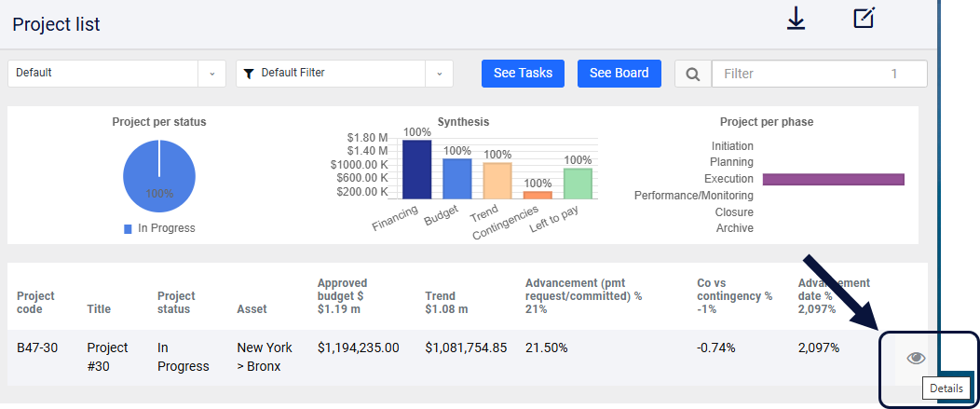The image size is (980, 409).
Task: Sort by Approved budget column header
Action: coord(343,296)
